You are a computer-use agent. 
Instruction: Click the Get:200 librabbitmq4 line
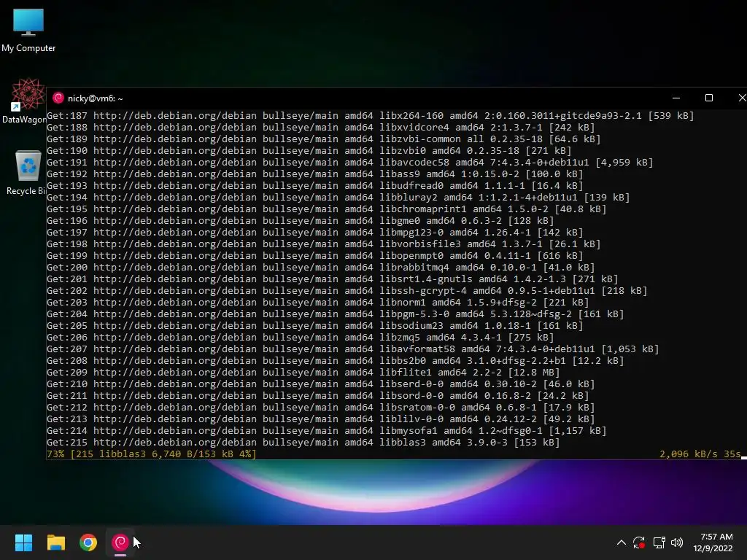tap(321, 267)
